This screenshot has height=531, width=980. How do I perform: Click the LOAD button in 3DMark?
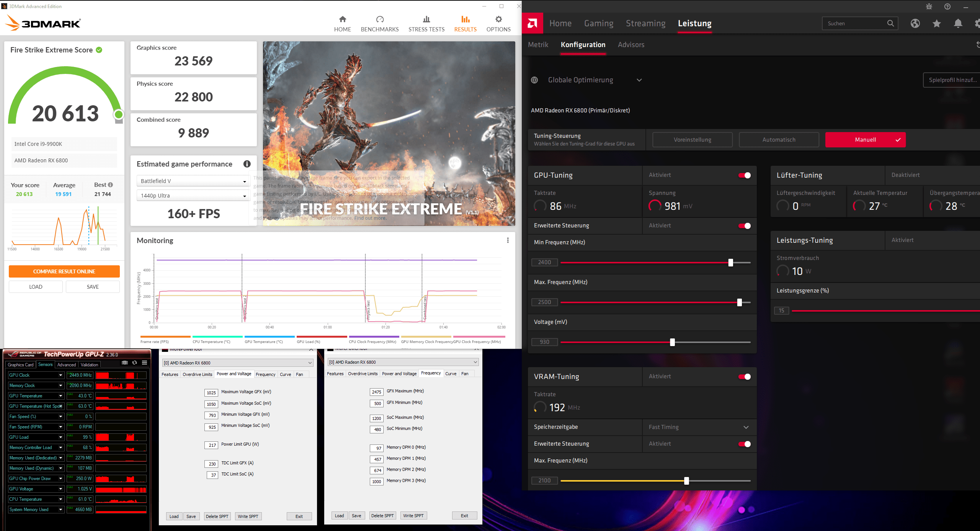point(36,287)
